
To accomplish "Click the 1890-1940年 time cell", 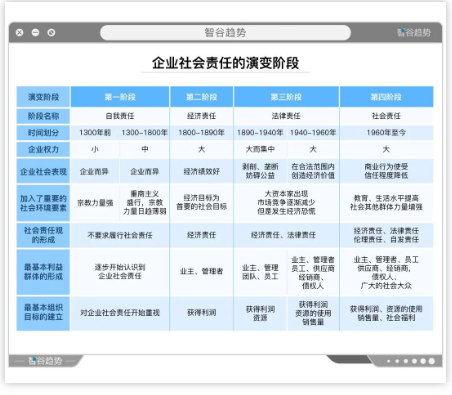I will point(260,133).
